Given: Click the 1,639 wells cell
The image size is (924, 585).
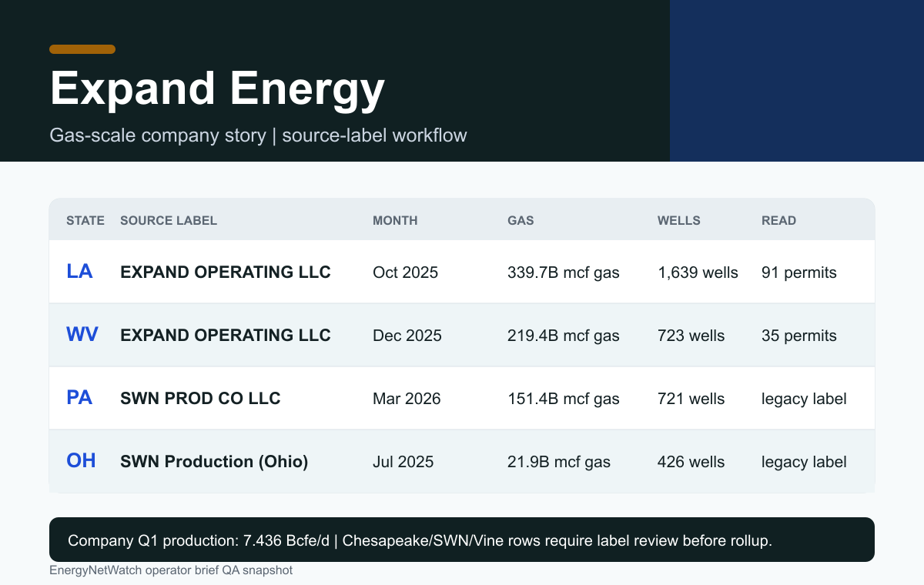Looking at the screenshot, I should tap(698, 272).
